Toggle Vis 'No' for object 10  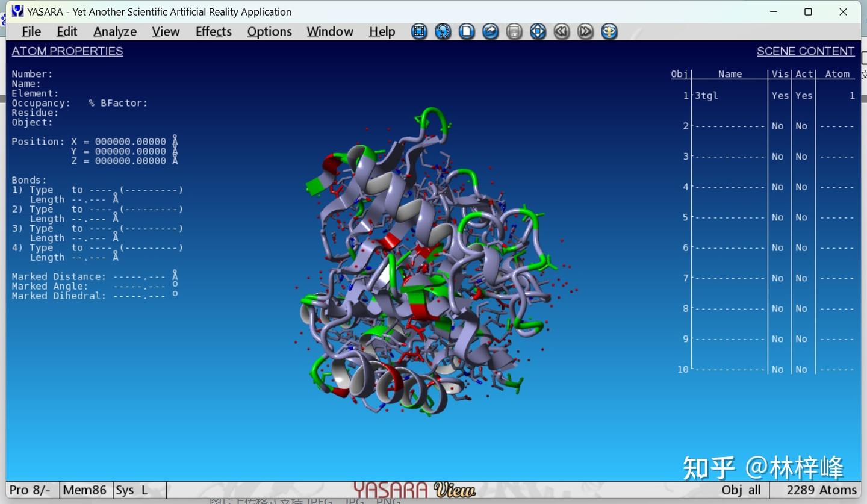click(x=777, y=369)
